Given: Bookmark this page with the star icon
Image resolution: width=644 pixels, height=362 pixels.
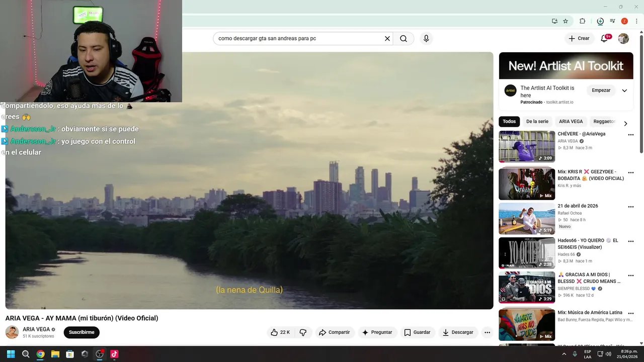Looking at the screenshot, I should click(566, 21).
